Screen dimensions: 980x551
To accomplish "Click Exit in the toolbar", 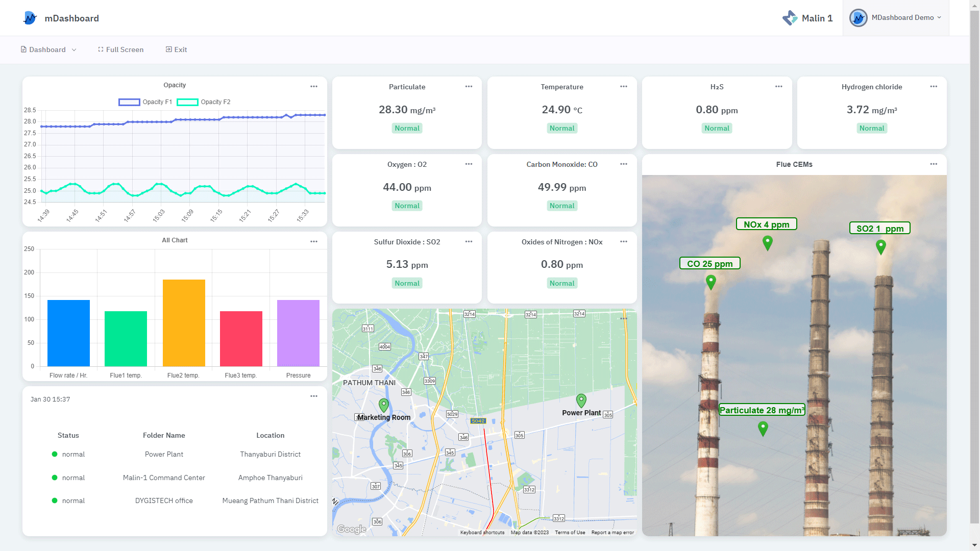I will pos(176,49).
